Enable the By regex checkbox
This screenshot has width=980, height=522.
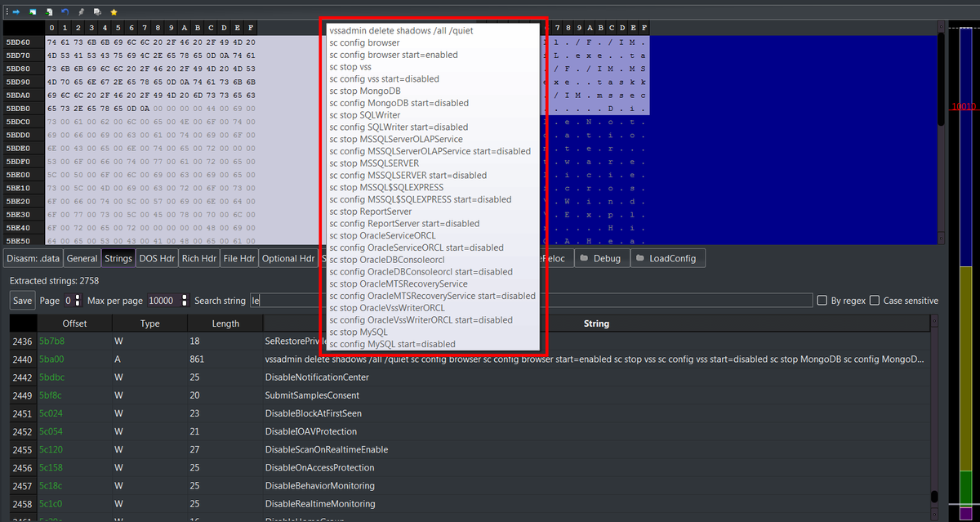822,301
